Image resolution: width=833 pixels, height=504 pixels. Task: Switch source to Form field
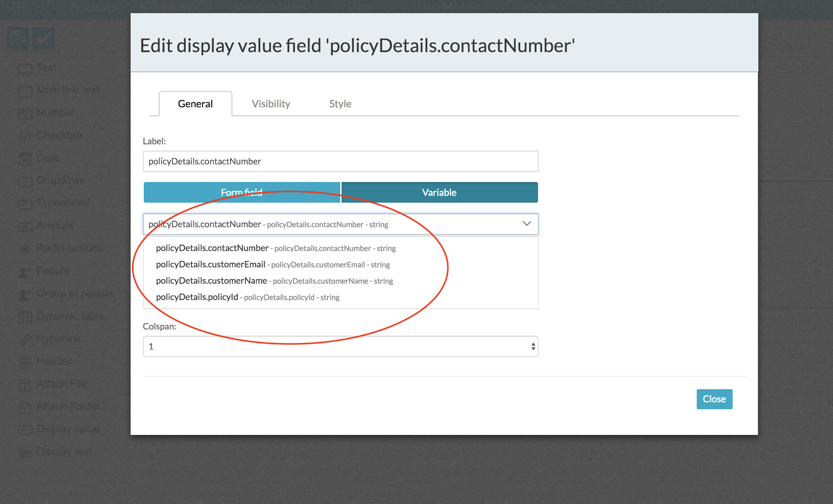[242, 192]
